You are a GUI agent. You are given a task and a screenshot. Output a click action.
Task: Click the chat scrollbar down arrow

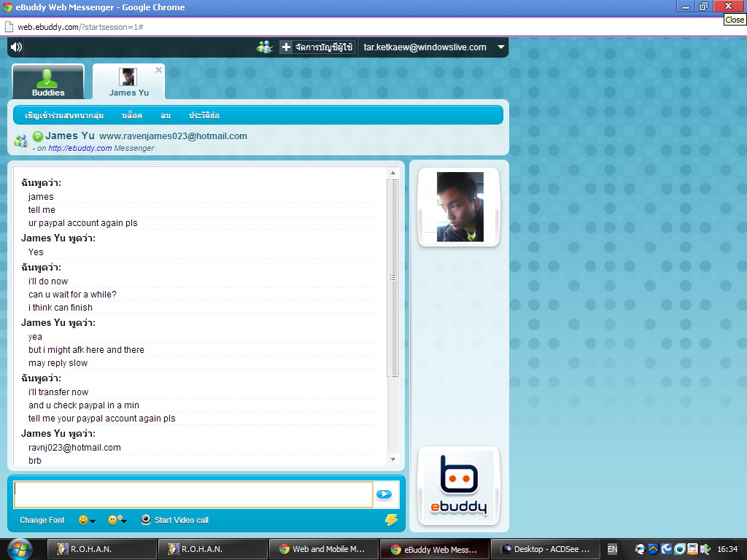point(392,459)
